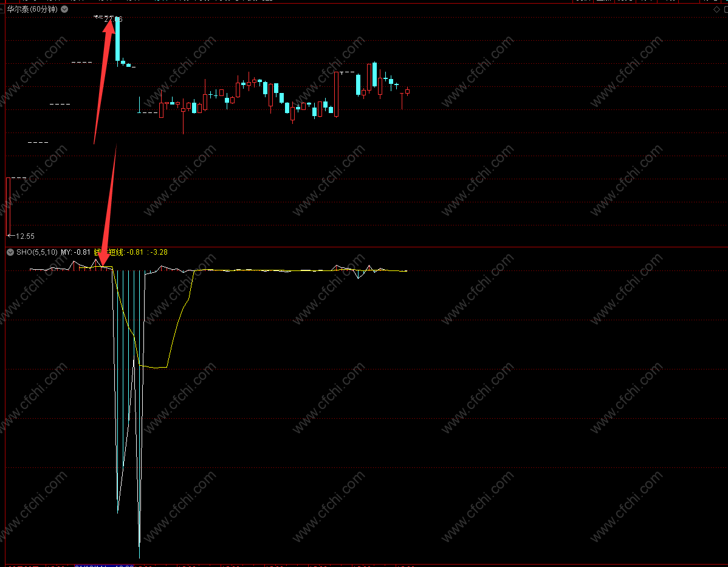728x567 pixels.
Task: Click the diamond icon at chart top-right
Action: click(x=716, y=9)
